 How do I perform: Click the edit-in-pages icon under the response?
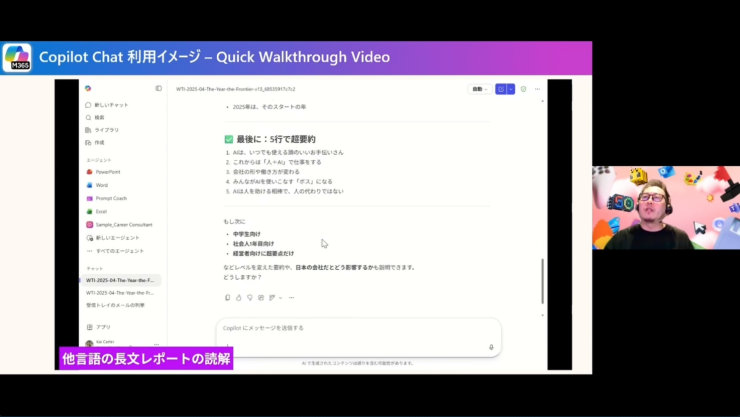click(x=272, y=298)
